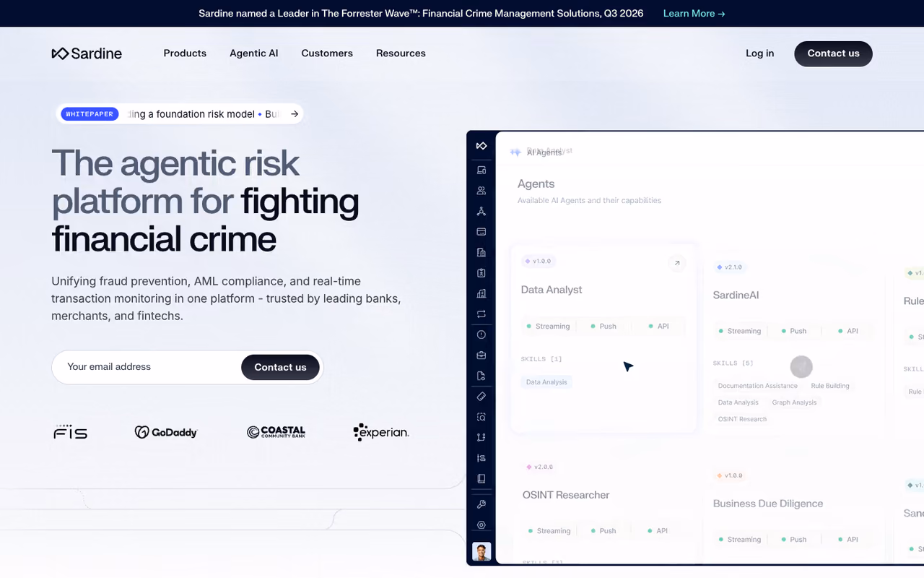Screen dimensions: 924x578
Task: Click the v2.0.0 badge on OSINT Researcher
Action: pyautogui.click(x=540, y=467)
